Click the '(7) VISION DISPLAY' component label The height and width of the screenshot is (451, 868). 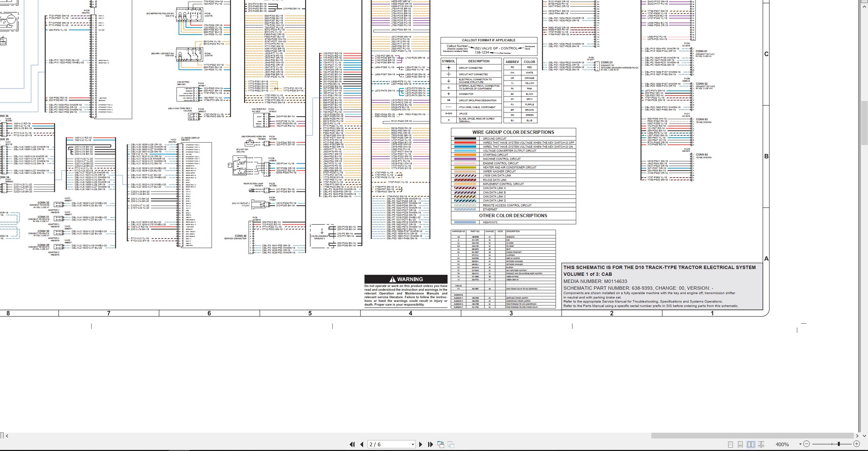pos(190,138)
